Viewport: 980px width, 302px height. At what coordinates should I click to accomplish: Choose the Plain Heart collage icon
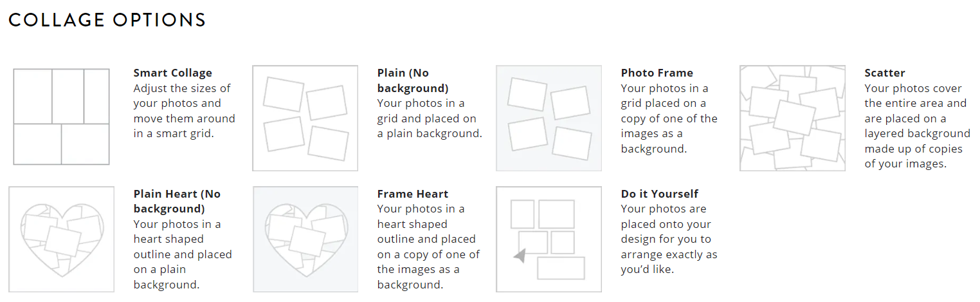[x=61, y=239]
